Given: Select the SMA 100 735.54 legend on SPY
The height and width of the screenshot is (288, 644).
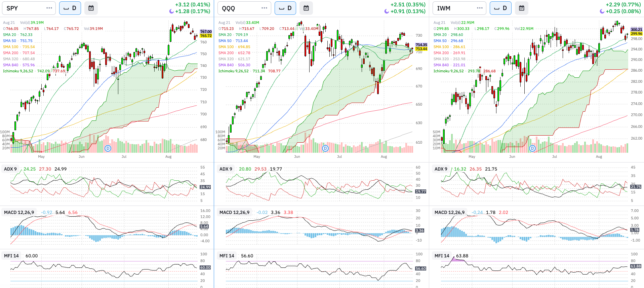Looking at the screenshot, I should tap(19, 47).
